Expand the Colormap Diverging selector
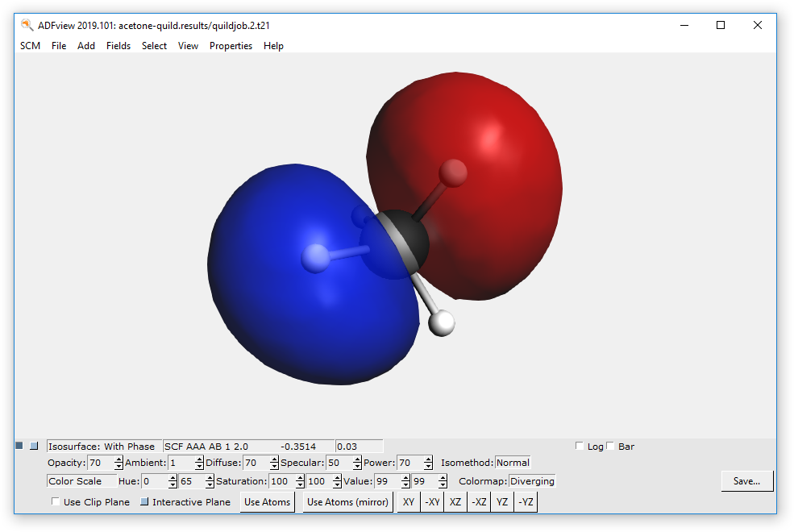This screenshot has width=794, height=532. pos(532,481)
